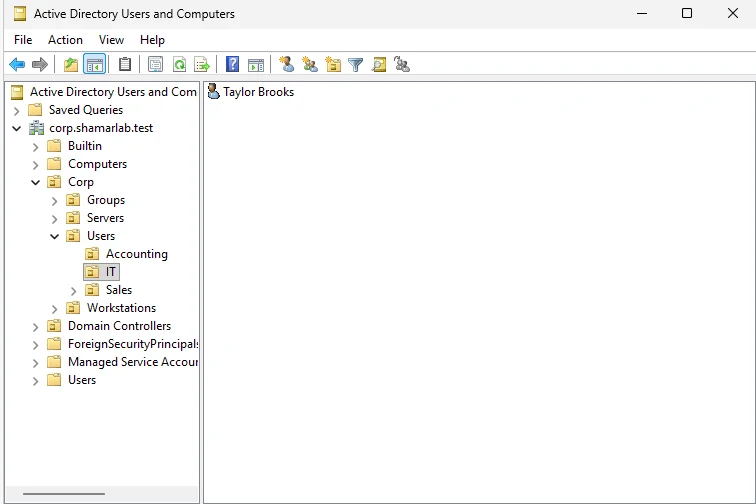The height and width of the screenshot is (504, 756).
Task: Click the Find objects magnifier icon
Action: [379, 64]
